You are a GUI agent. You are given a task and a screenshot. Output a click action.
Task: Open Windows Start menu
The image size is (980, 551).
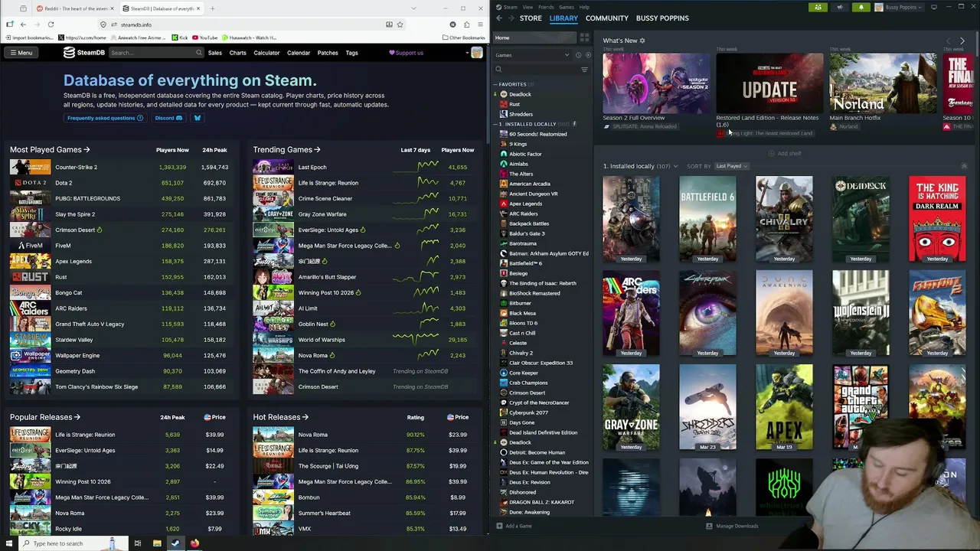click(x=10, y=543)
